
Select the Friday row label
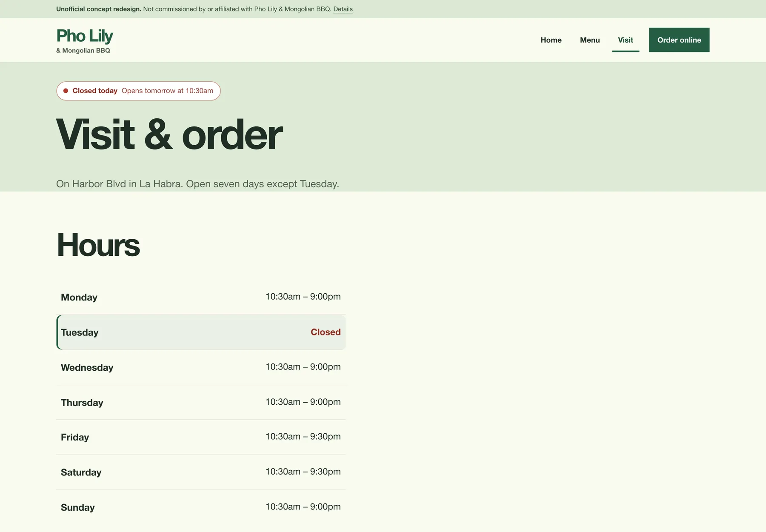tap(75, 438)
